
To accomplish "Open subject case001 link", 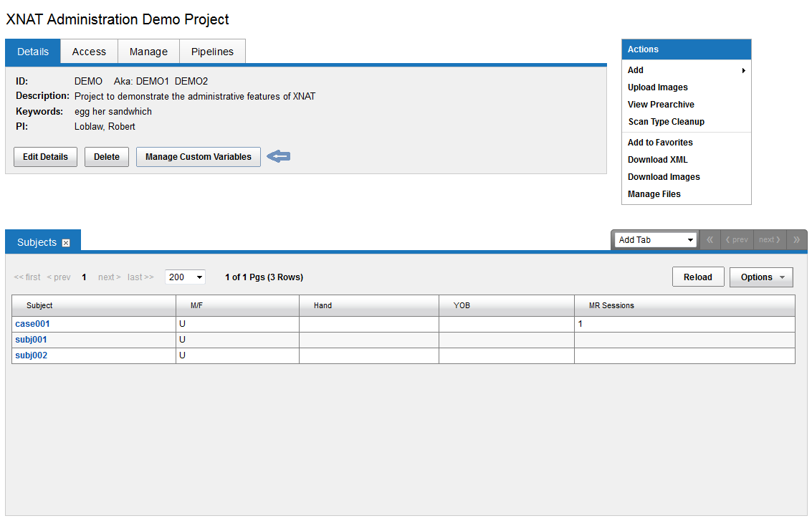I will click(x=32, y=324).
